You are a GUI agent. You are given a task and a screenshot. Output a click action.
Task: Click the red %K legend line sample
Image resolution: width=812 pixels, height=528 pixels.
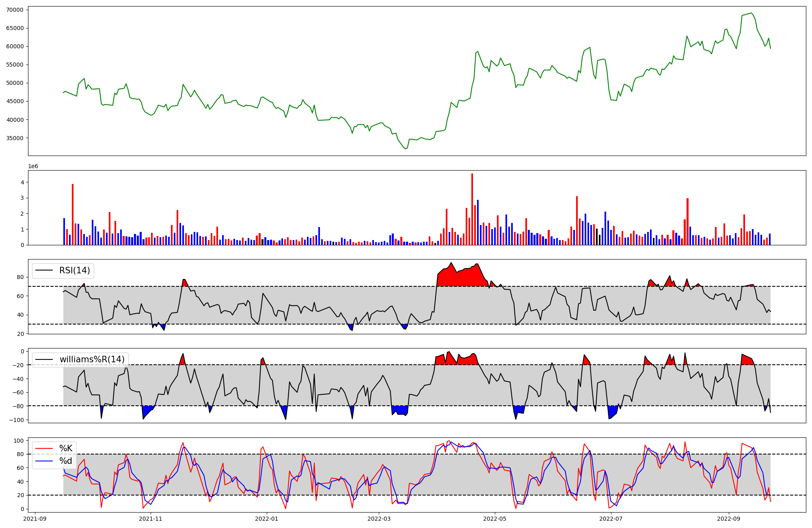click(x=44, y=448)
